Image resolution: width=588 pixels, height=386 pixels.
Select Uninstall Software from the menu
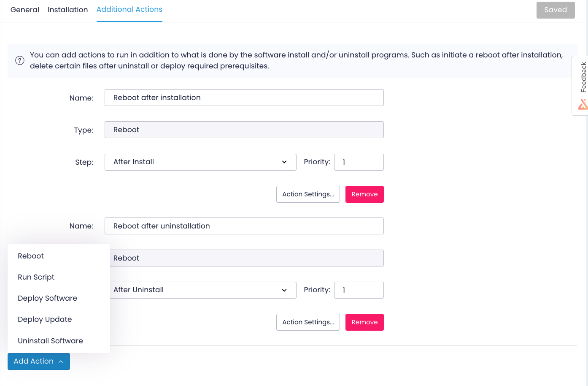click(50, 340)
